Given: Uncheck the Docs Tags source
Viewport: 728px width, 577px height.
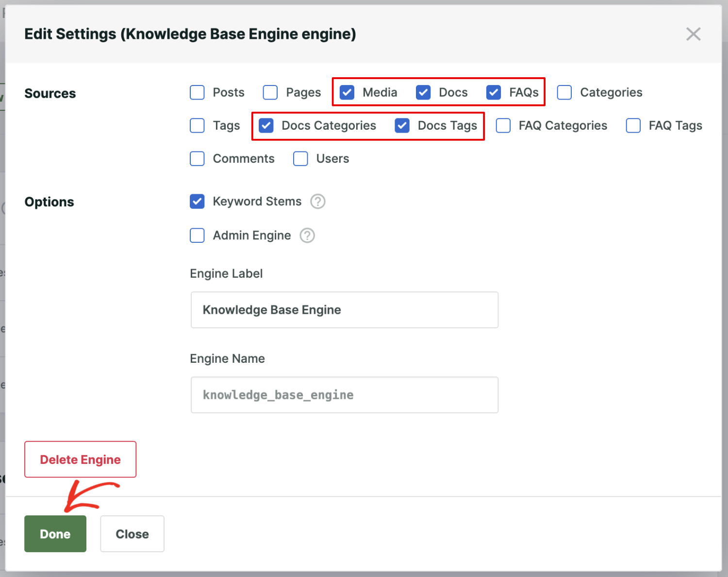Looking at the screenshot, I should click(402, 125).
